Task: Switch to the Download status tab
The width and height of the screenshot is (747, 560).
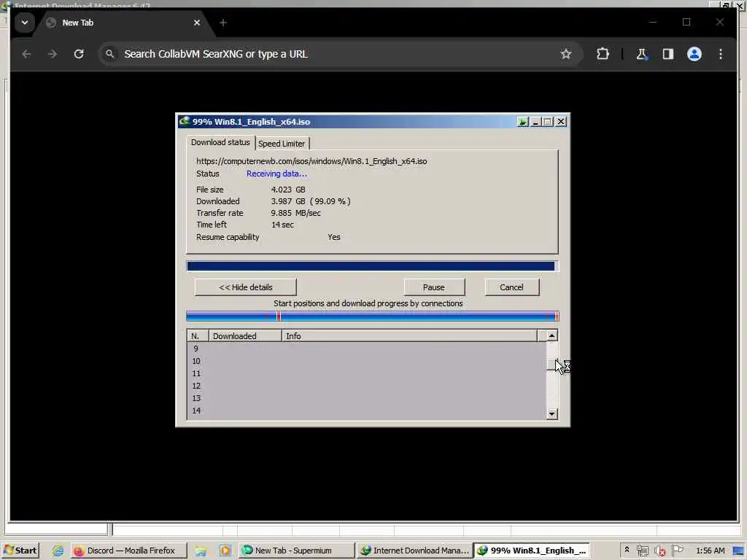Action: 220,142
